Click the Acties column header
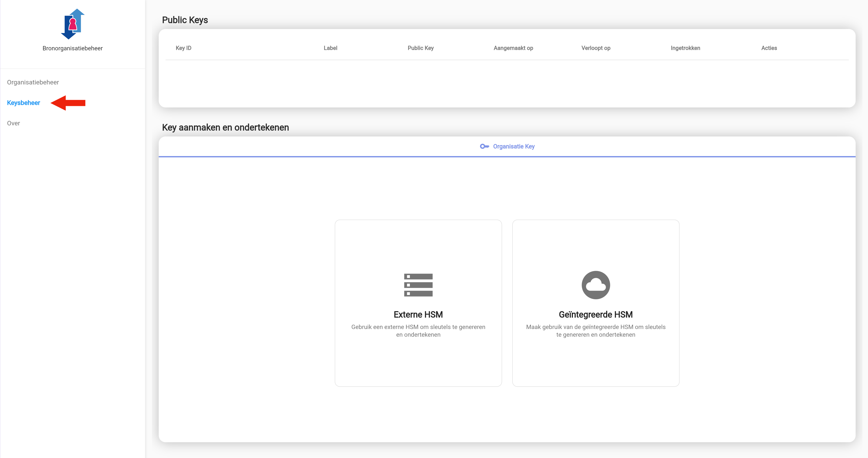 click(769, 48)
